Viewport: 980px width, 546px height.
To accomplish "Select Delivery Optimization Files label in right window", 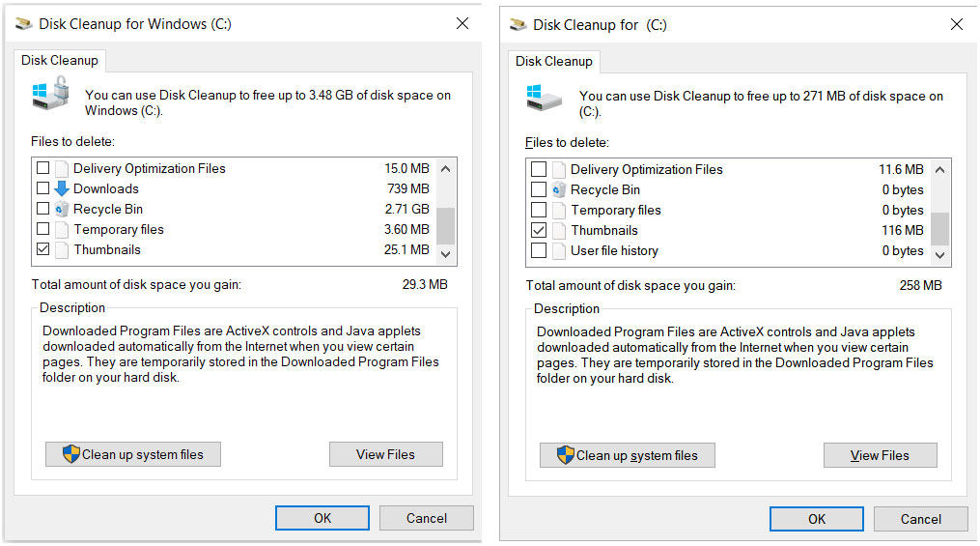I will click(x=647, y=169).
